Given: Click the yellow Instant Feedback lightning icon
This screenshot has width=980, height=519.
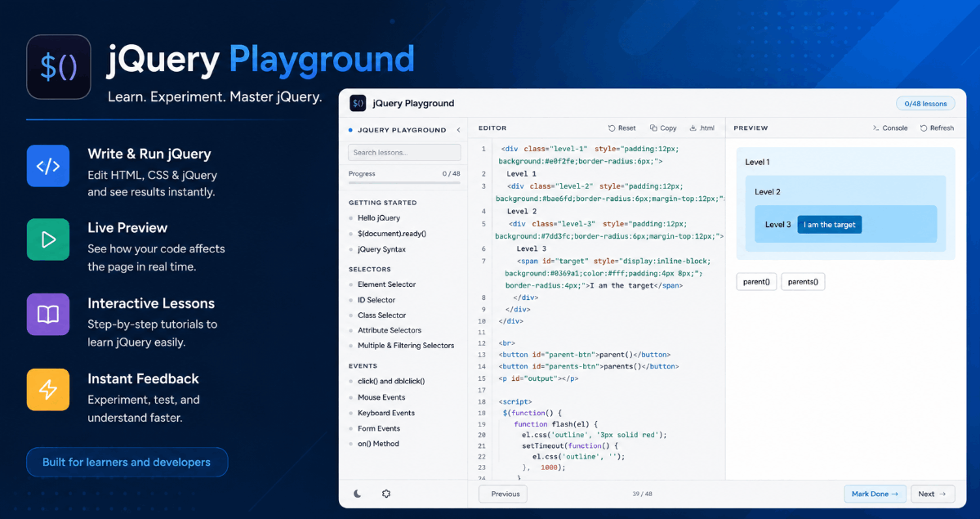Looking at the screenshot, I should tap(48, 389).
